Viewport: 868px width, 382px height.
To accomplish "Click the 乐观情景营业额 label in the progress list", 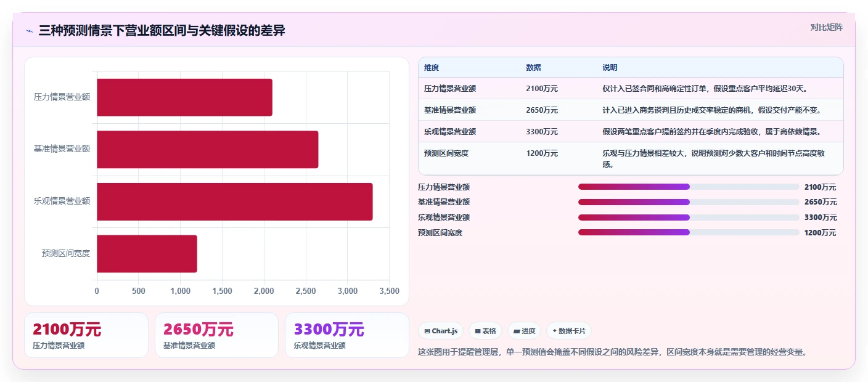I will (444, 217).
